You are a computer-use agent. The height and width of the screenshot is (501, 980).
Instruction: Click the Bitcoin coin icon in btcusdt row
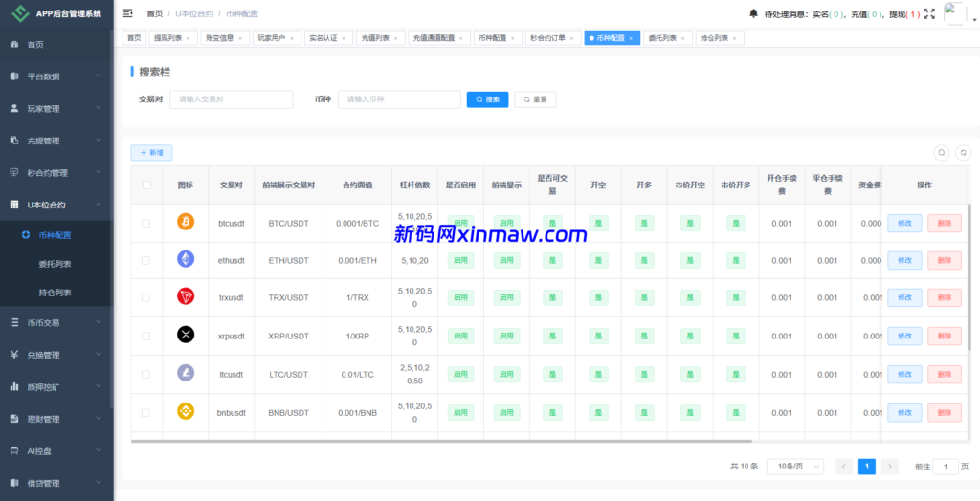[x=186, y=222]
